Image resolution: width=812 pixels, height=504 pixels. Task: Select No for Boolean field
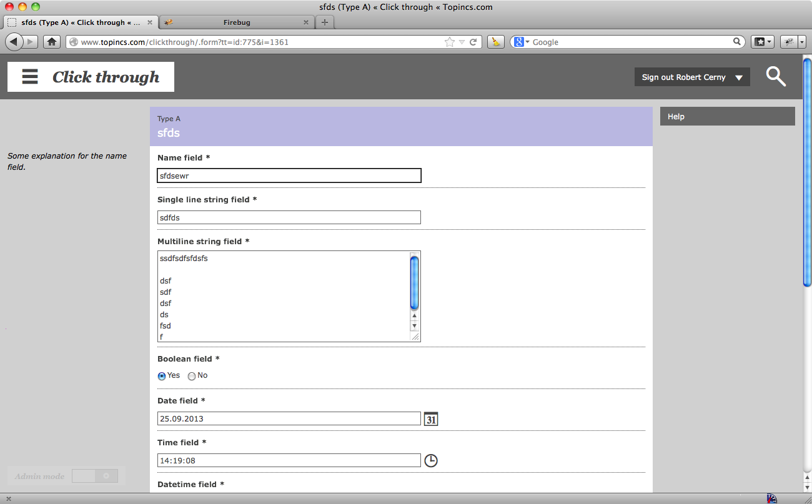(x=192, y=376)
